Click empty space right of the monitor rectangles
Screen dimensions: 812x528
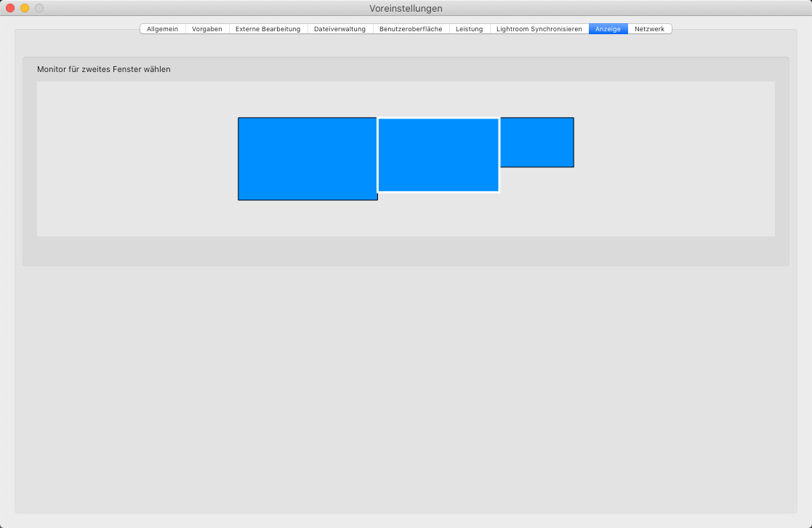[676, 159]
